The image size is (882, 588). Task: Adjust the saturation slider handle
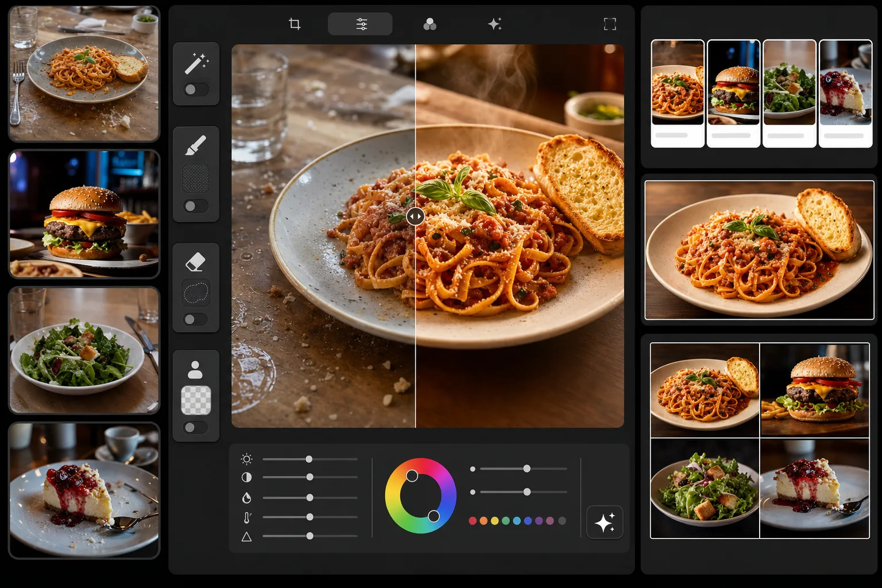click(x=310, y=498)
